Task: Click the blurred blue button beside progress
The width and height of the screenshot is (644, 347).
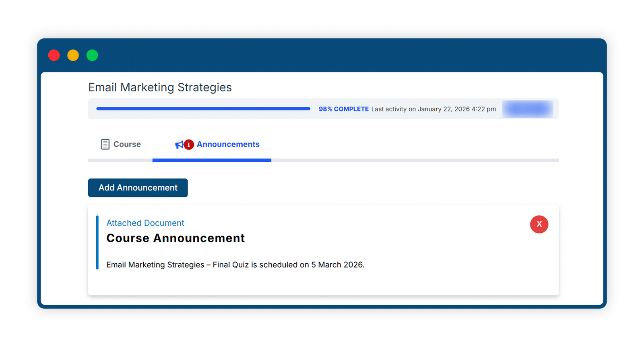Action: coord(528,109)
